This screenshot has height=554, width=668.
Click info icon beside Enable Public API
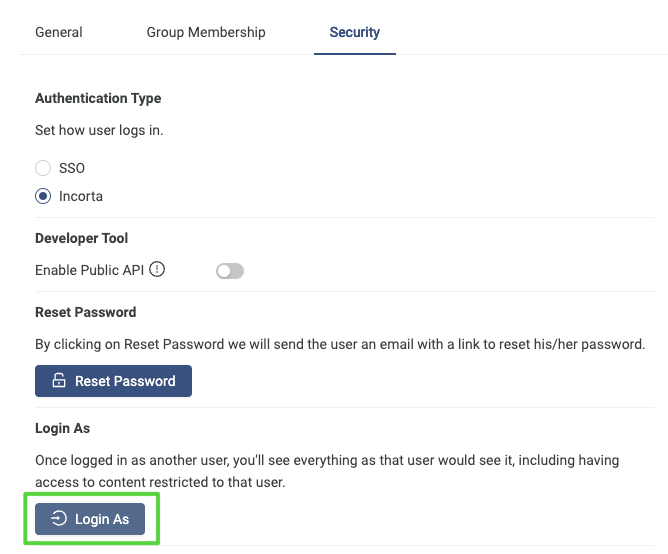pos(157,269)
